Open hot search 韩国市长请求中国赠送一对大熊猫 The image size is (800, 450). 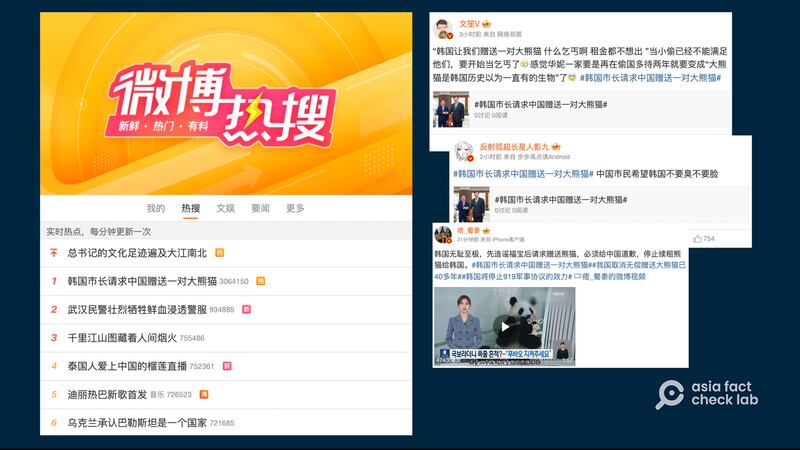(x=142, y=281)
